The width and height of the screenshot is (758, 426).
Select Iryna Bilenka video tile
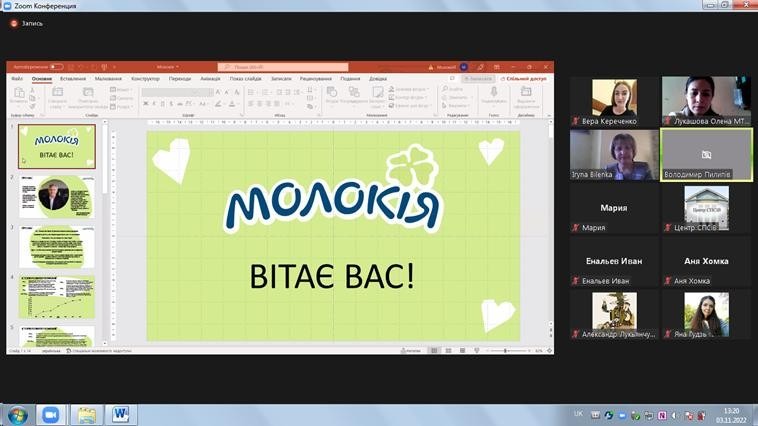point(614,155)
